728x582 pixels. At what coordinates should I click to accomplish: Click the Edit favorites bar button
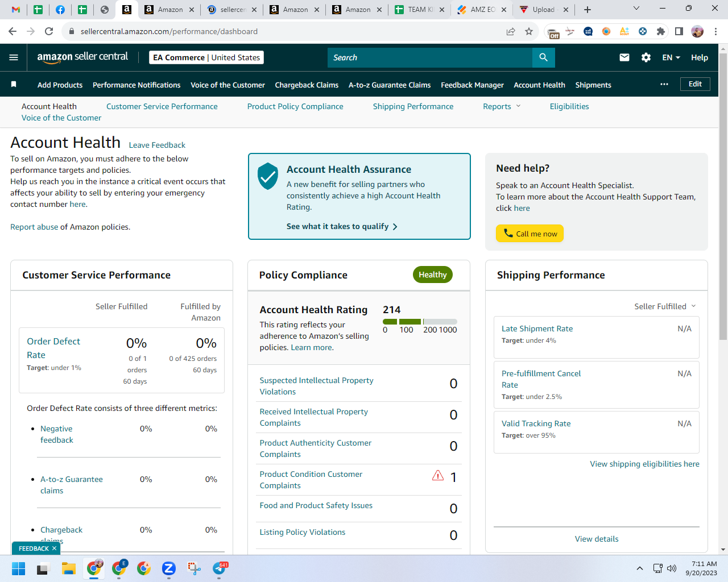point(695,84)
